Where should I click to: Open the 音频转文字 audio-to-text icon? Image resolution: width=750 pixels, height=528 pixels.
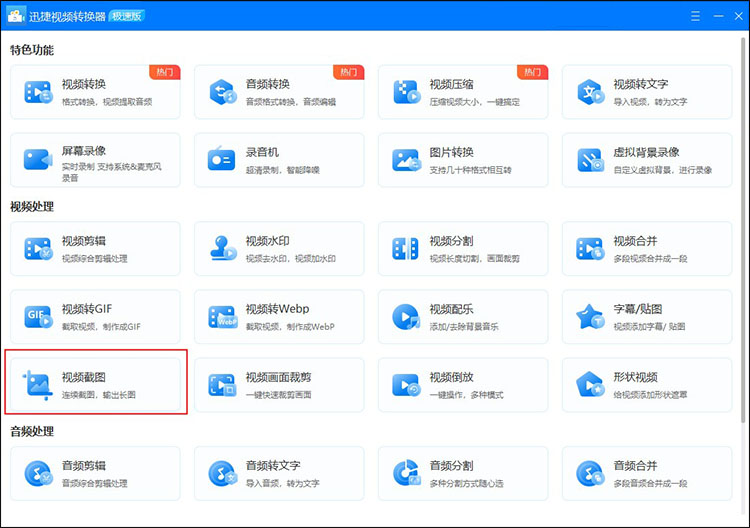[222, 473]
